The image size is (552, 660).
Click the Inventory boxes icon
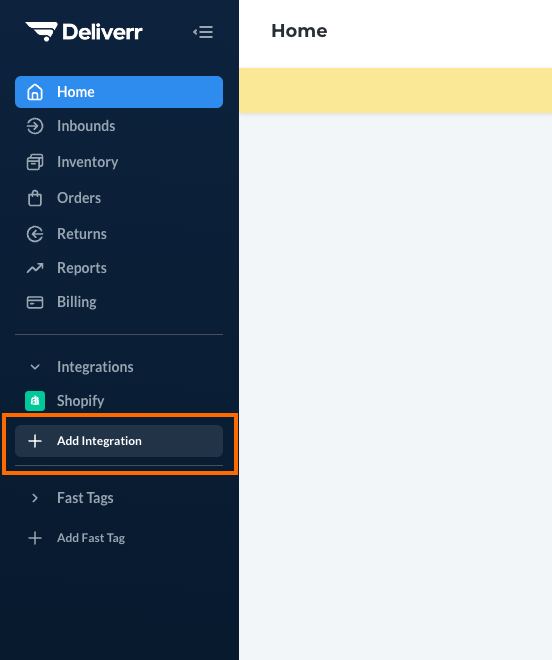[35, 162]
